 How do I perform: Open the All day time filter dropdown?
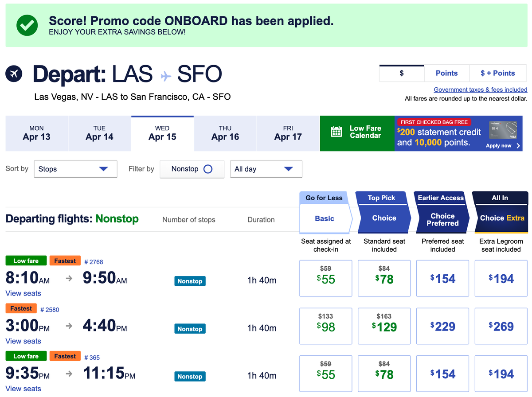click(x=266, y=169)
